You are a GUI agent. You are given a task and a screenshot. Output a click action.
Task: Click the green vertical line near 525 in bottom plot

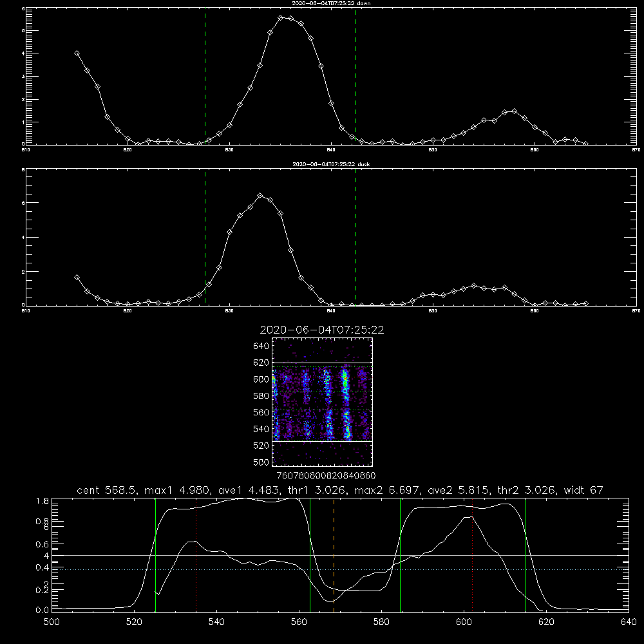point(155,555)
